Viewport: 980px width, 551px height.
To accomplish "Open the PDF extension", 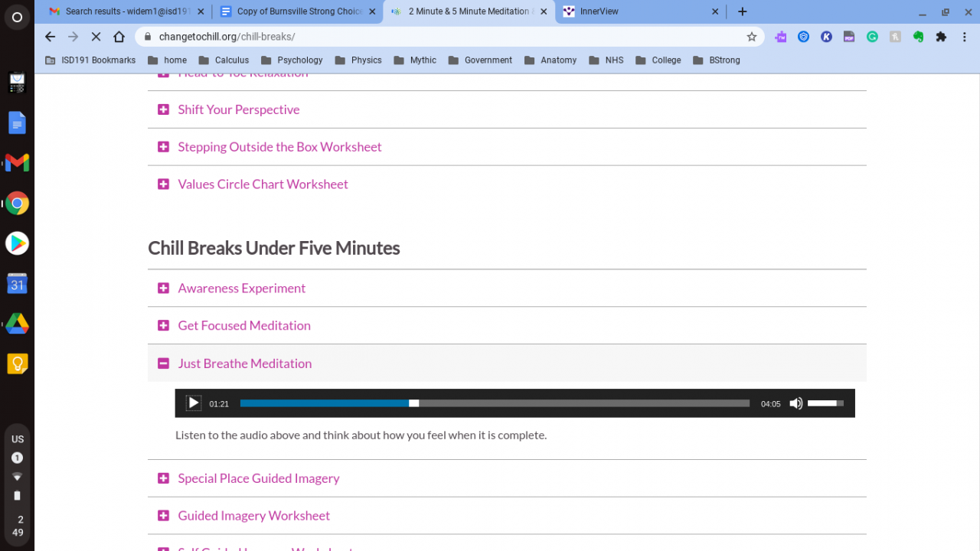I will 849,37.
